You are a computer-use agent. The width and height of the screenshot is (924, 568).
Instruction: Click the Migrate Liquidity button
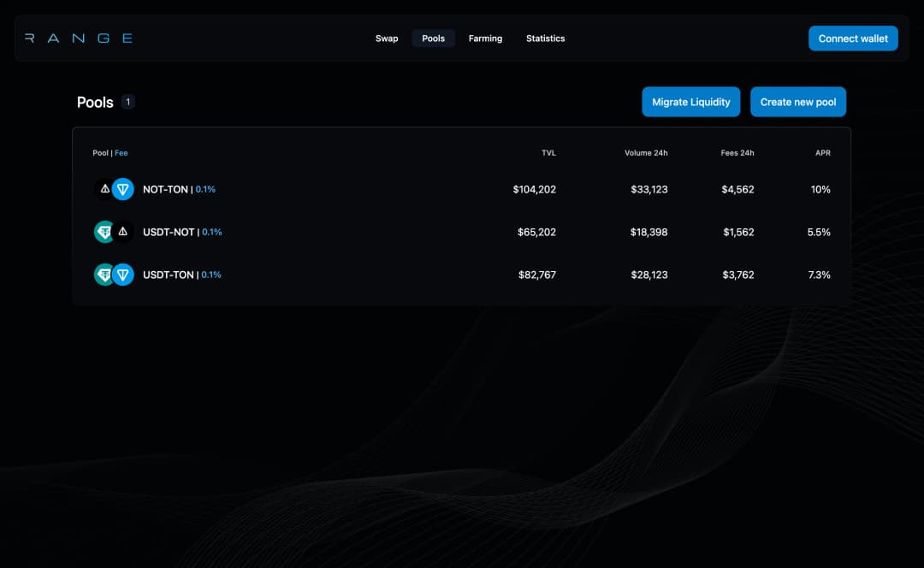690,102
